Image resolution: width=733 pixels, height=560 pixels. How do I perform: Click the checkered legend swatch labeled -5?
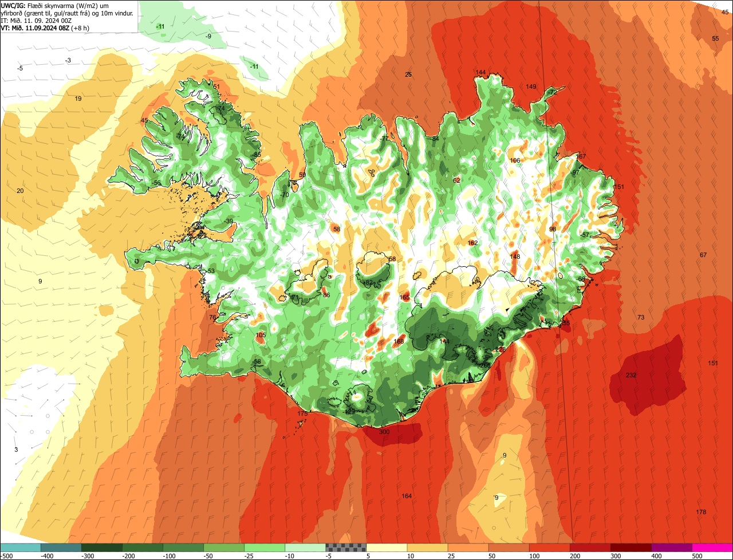(346, 547)
